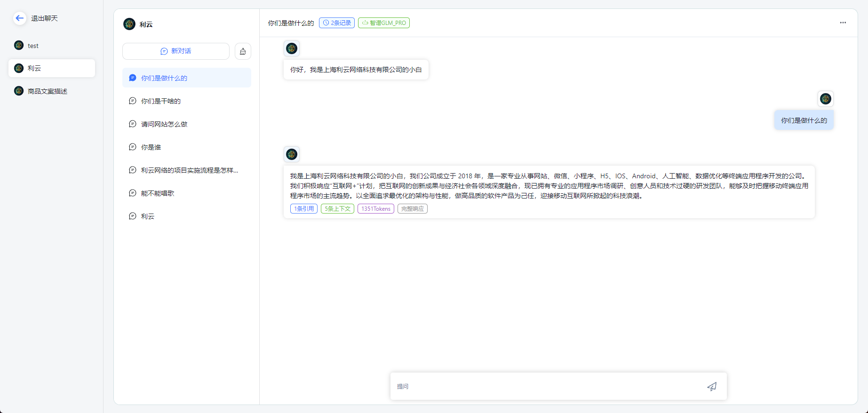Click the clear history broom icon
868x413 pixels.
pyautogui.click(x=243, y=51)
